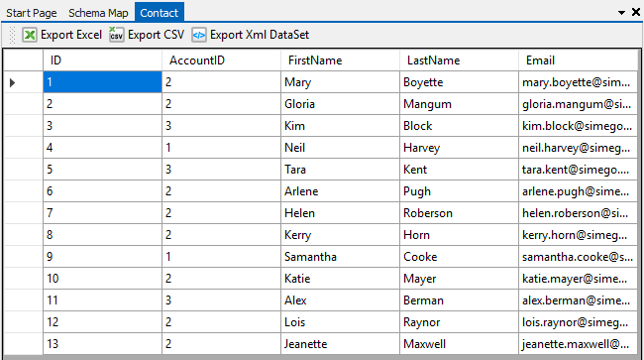Click the email starting kim.block

click(x=578, y=126)
